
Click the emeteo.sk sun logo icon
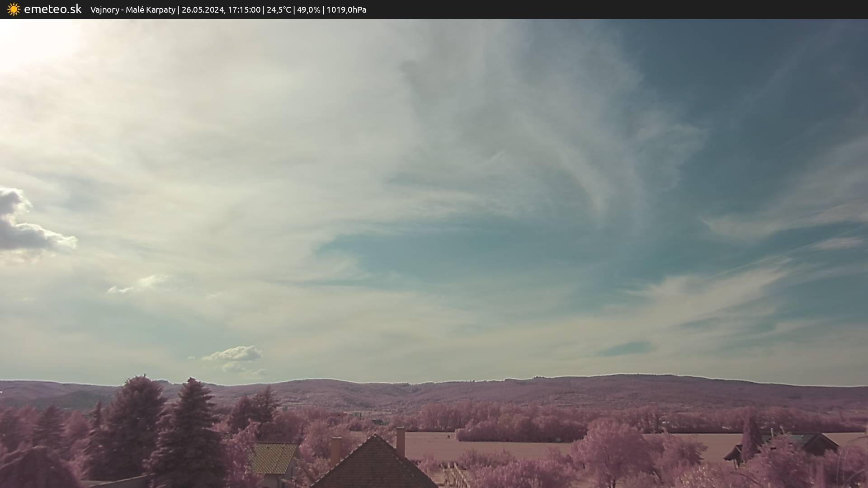(x=14, y=9)
